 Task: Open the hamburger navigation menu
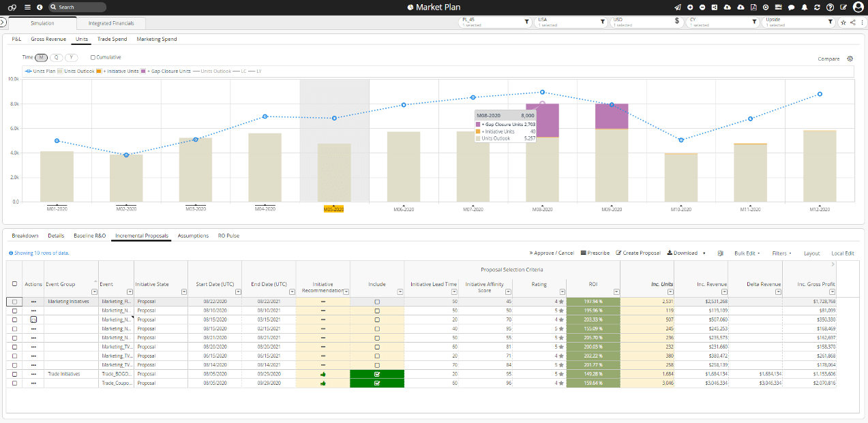27,7
